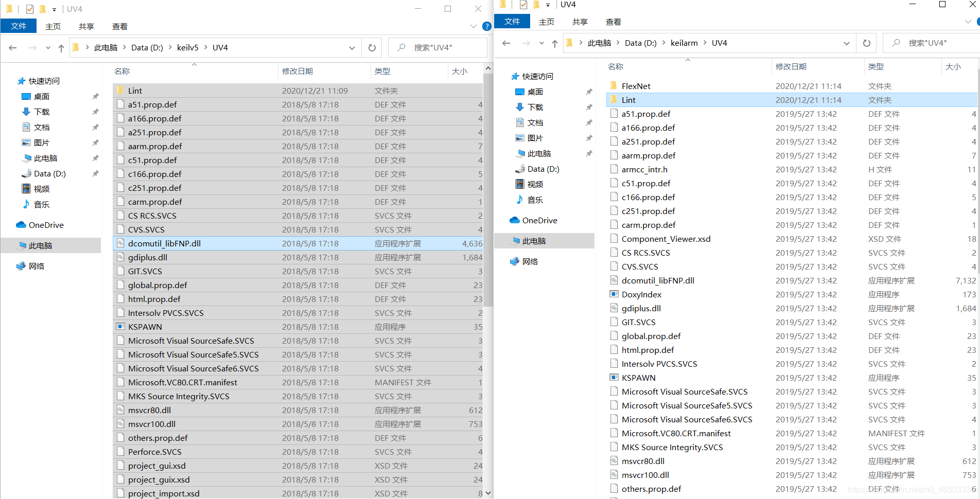
Task: Click the scroll down arrow in left window
Action: point(488,493)
